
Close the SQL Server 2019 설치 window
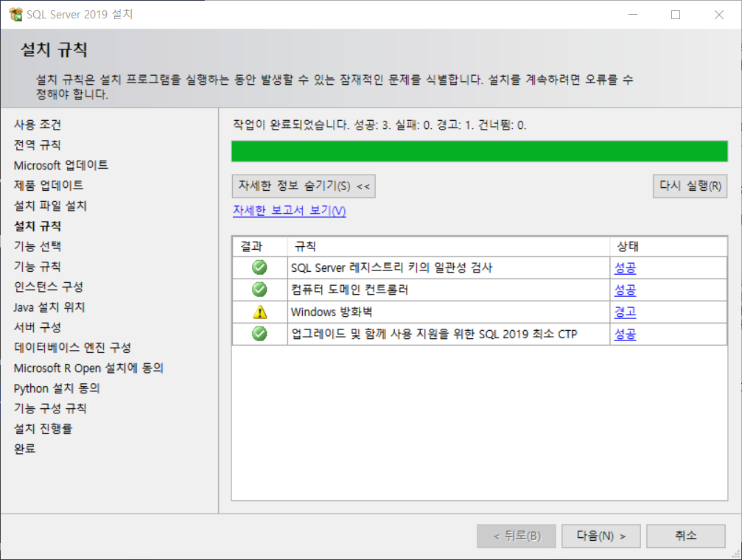point(719,15)
